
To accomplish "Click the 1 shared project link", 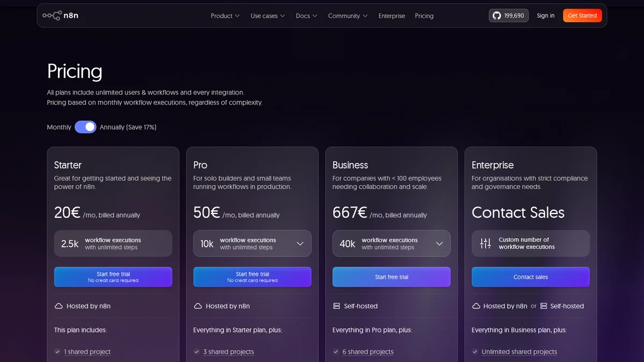I will (87, 352).
